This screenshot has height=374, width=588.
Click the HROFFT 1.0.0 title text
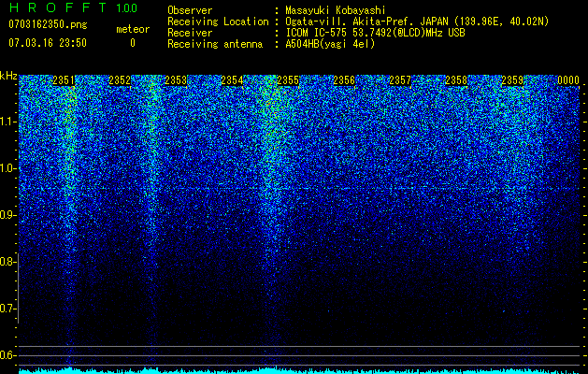click(x=74, y=7)
